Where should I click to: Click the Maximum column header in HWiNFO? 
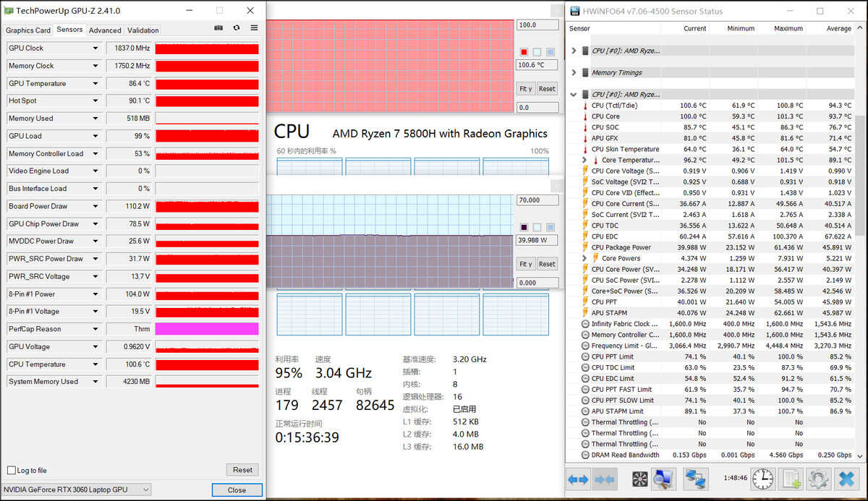coord(788,28)
